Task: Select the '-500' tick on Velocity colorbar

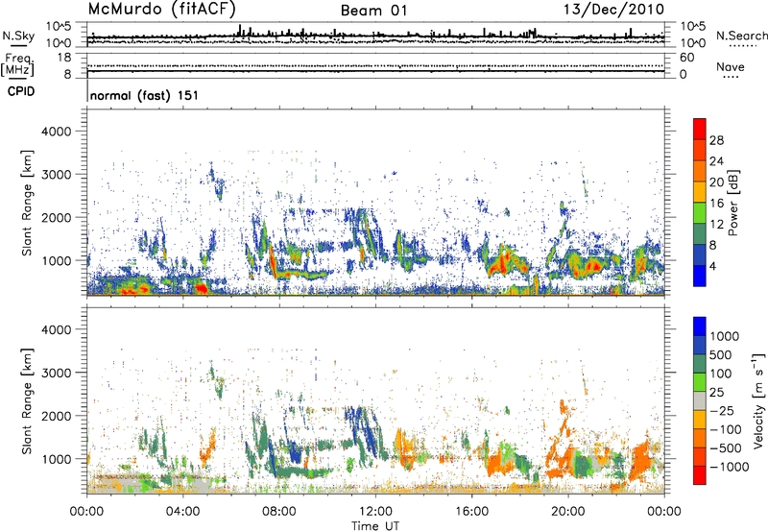Action: coord(726,448)
